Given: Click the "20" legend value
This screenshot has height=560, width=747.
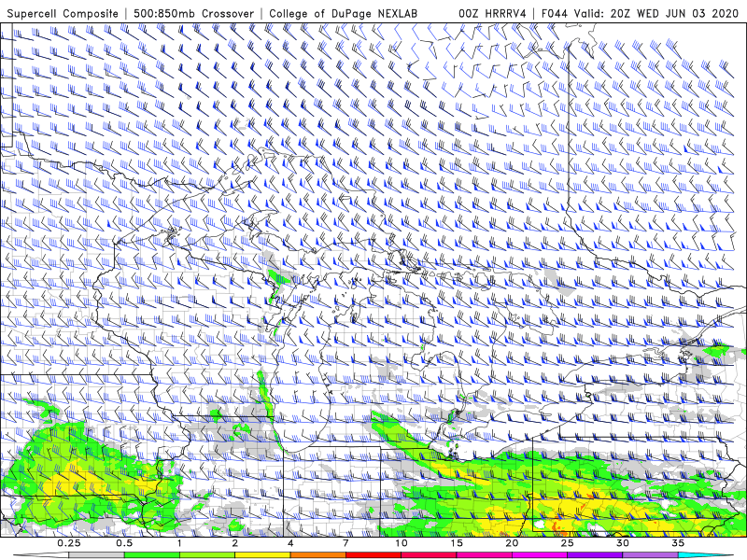Looking at the screenshot, I should (512, 543).
